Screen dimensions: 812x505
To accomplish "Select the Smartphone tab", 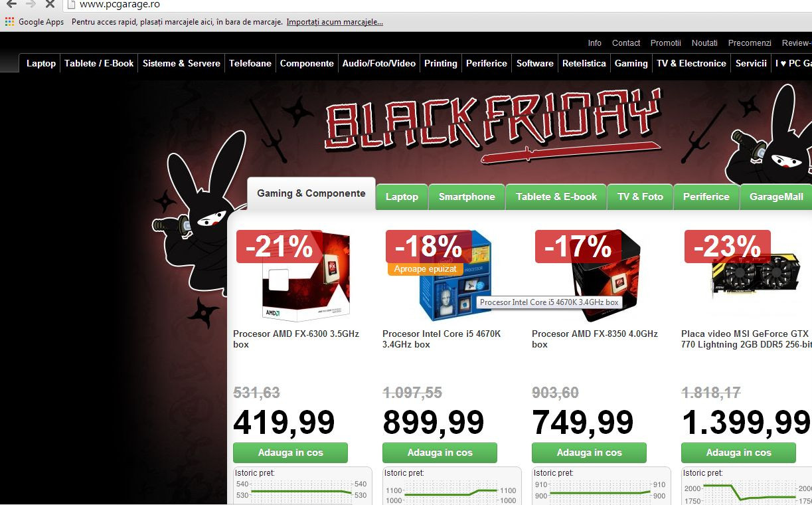I will 467,197.
